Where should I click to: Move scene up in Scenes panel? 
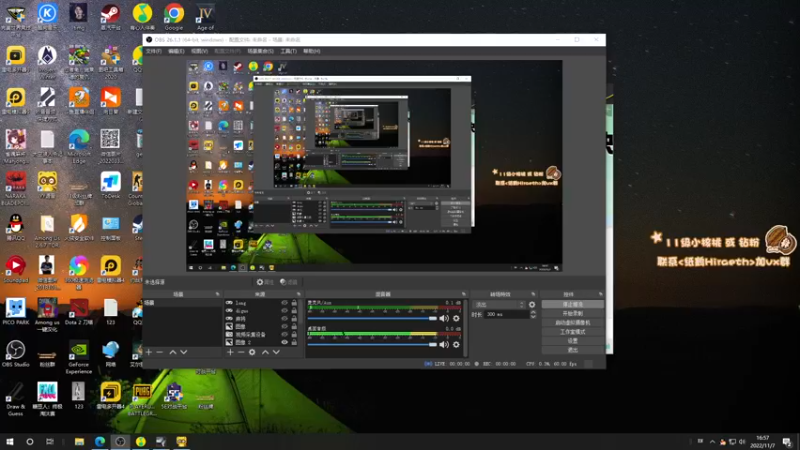(x=173, y=352)
